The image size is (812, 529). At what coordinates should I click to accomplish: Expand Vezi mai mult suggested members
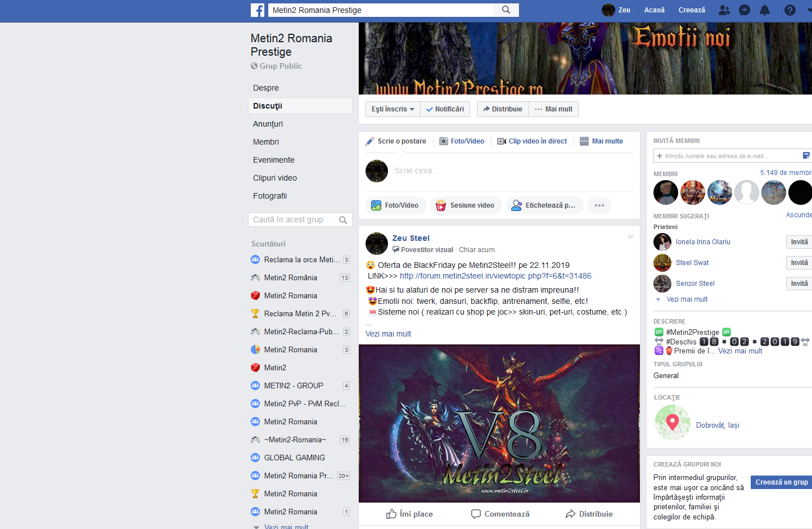click(687, 299)
